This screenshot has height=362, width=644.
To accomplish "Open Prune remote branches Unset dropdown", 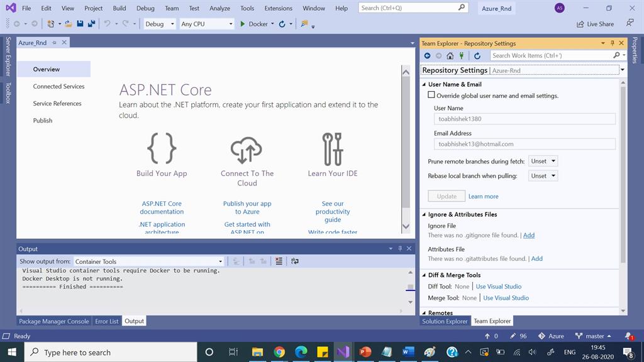I will coord(543,161).
